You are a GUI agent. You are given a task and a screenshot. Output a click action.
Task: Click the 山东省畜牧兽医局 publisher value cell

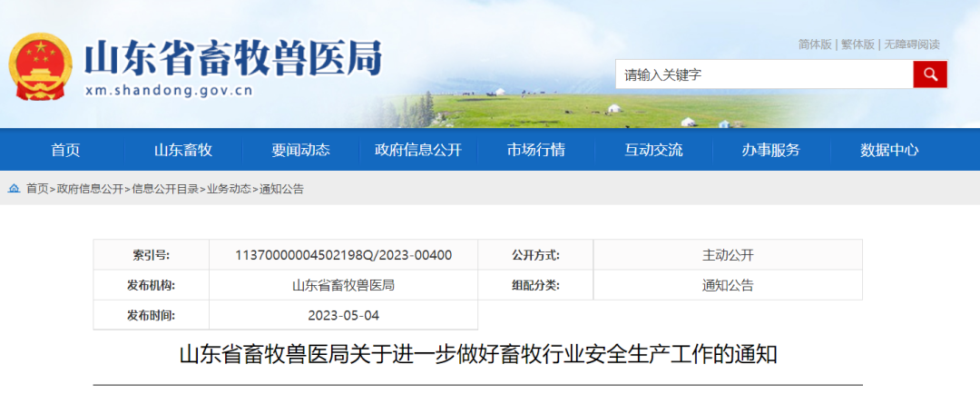[343, 285]
